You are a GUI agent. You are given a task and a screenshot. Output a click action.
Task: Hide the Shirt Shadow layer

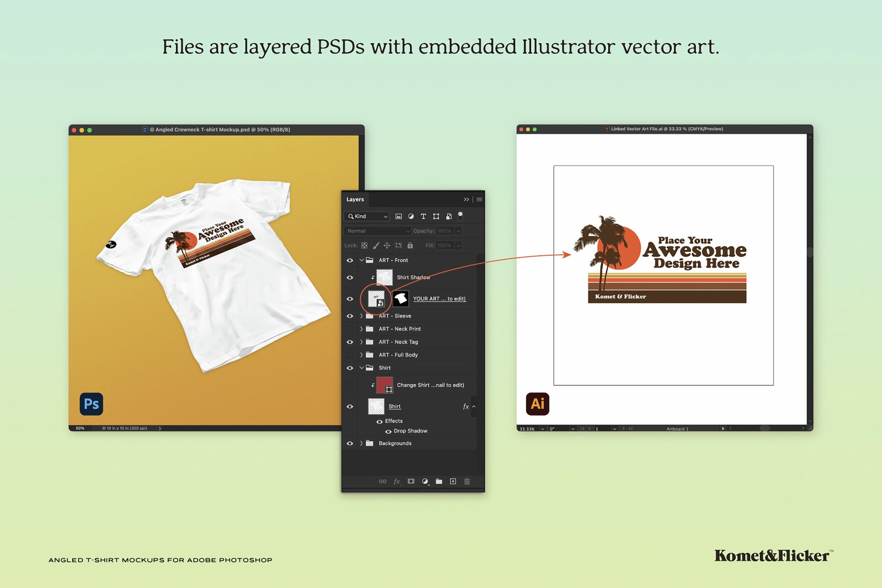click(x=350, y=277)
